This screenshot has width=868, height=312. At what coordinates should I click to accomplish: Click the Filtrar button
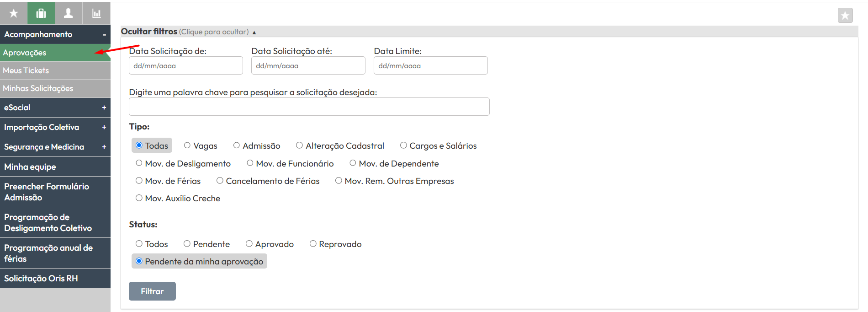click(152, 291)
